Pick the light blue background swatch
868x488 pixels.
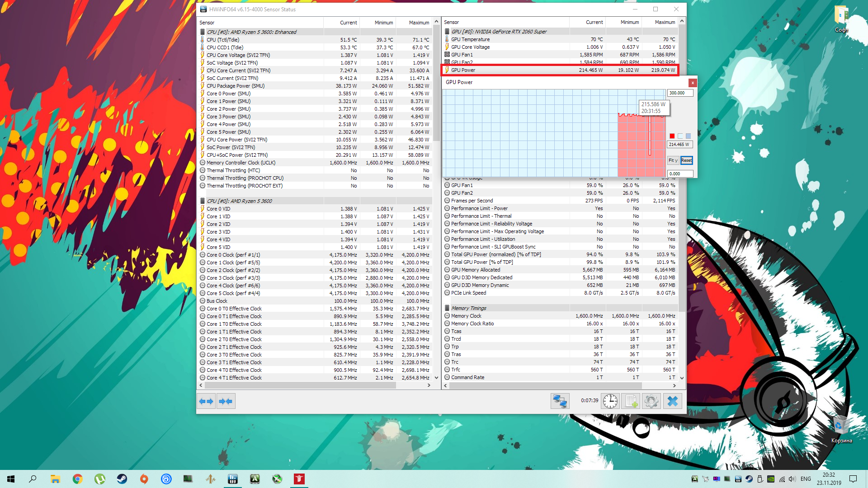pyautogui.click(x=680, y=136)
